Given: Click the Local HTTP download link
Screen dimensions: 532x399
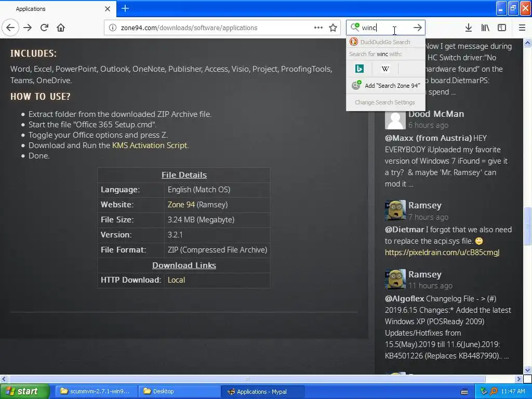Looking at the screenshot, I should (176, 280).
